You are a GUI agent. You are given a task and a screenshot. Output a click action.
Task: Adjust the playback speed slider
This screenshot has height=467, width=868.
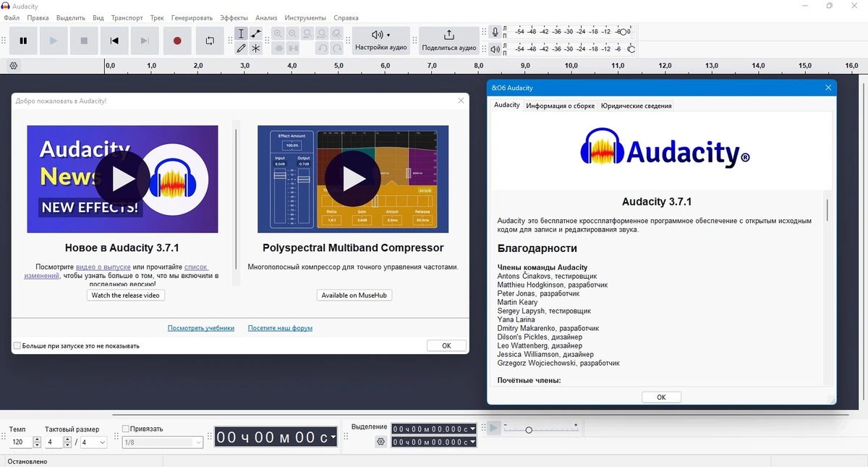coord(529,430)
